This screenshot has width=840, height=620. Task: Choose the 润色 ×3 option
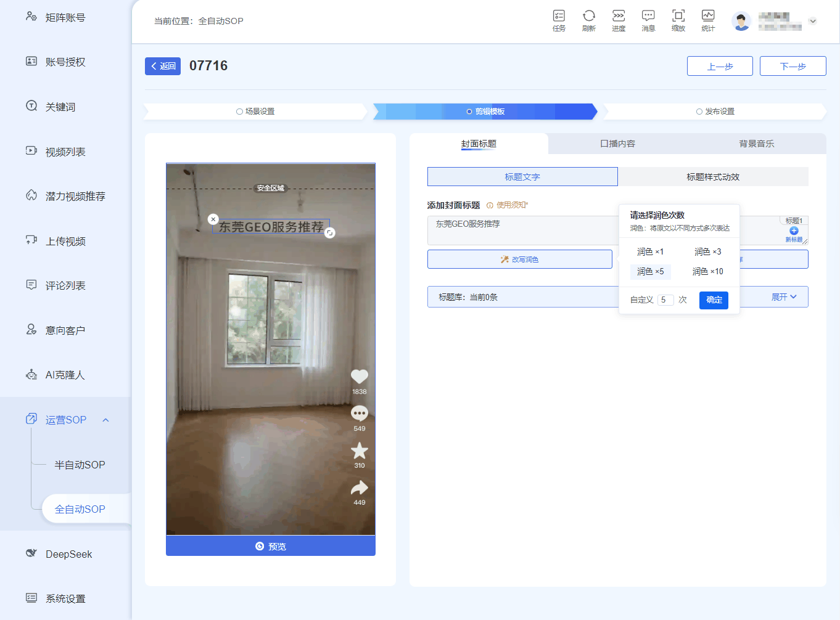[x=707, y=251]
